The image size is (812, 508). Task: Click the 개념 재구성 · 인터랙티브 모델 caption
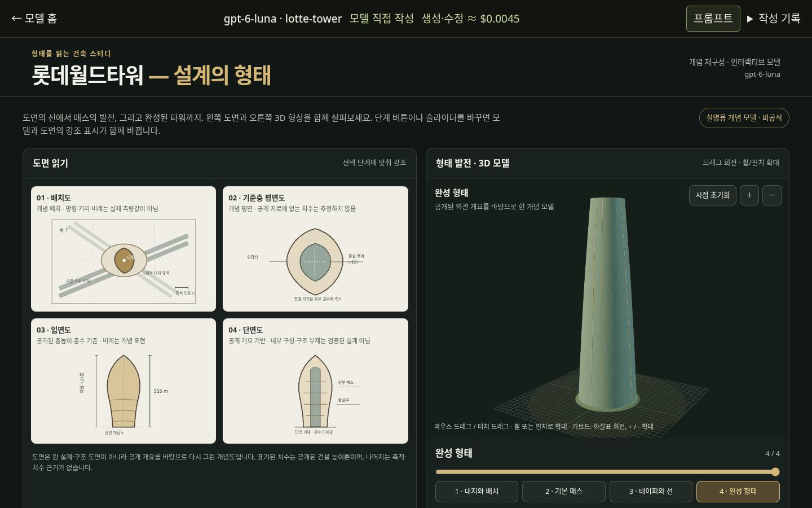[x=734, y=62]
